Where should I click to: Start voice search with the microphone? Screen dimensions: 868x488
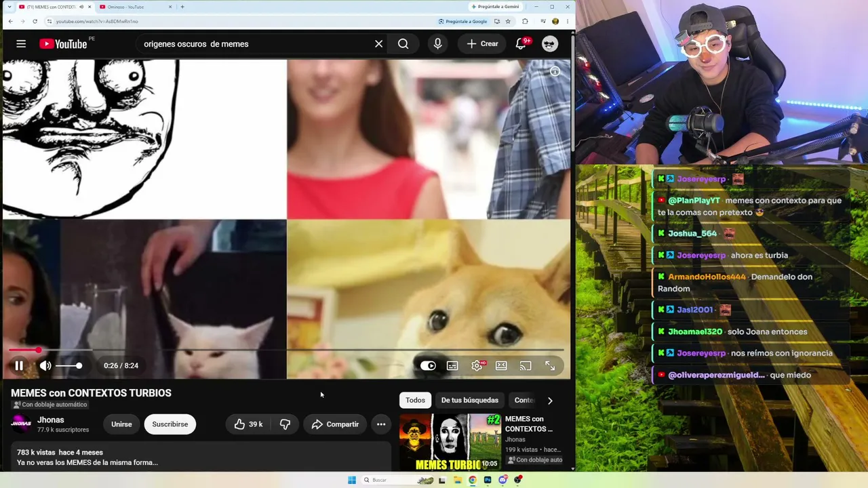[437, 44]
